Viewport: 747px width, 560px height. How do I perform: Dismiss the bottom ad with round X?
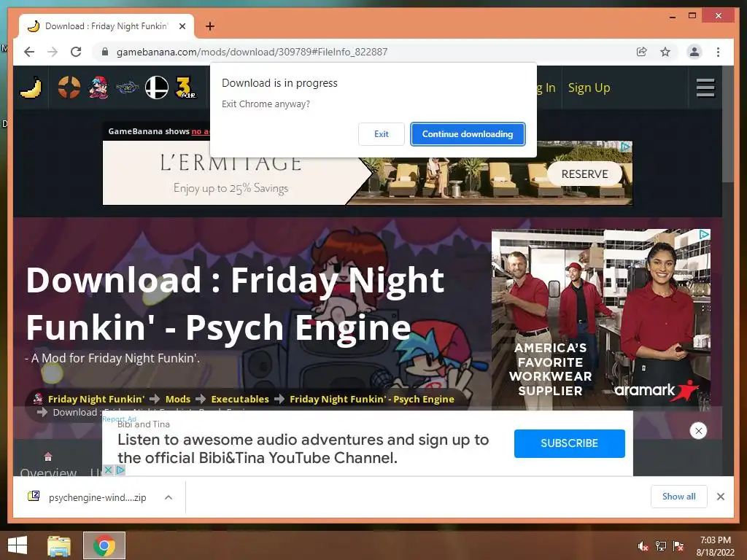(698, 431)
